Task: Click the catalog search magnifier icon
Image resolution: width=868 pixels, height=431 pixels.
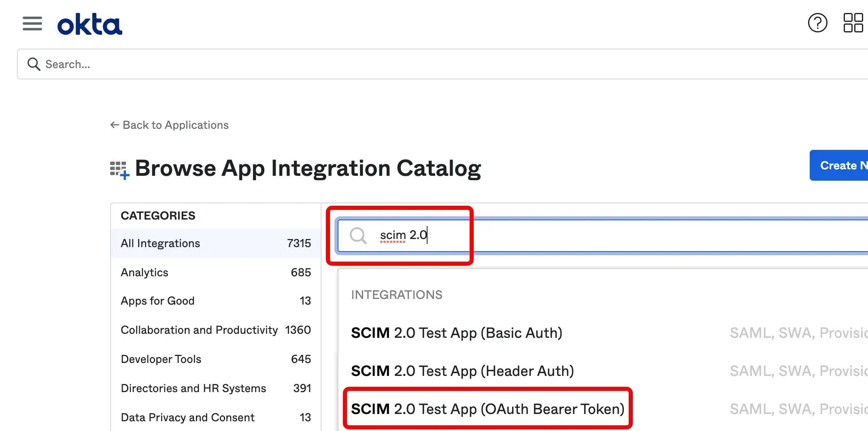Action: [358, 235]
